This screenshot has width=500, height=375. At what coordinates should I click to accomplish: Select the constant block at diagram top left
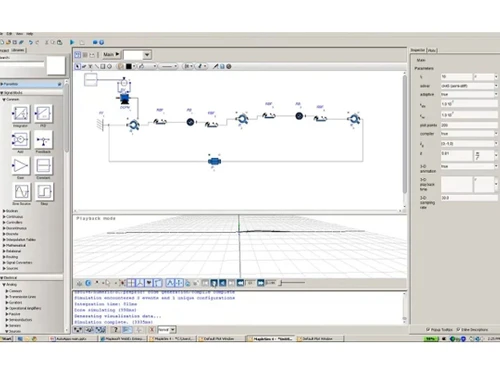[91, 80]
